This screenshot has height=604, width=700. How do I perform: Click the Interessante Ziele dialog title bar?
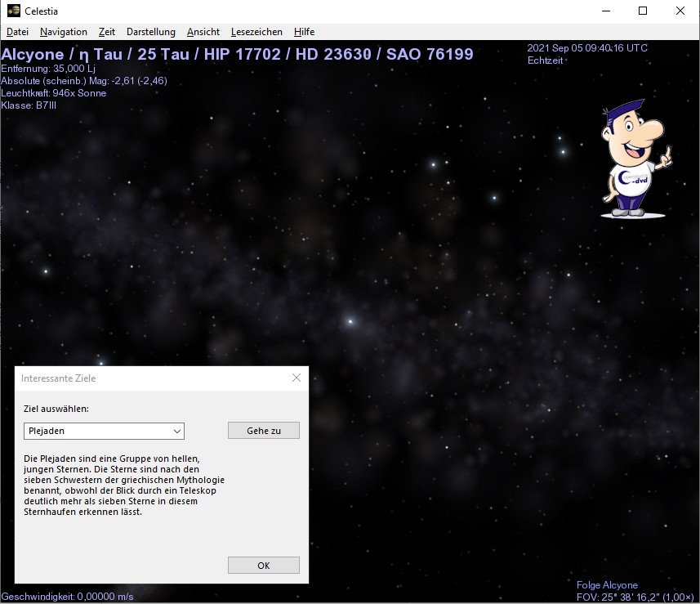pyautogui.click(x=147, y=378)
